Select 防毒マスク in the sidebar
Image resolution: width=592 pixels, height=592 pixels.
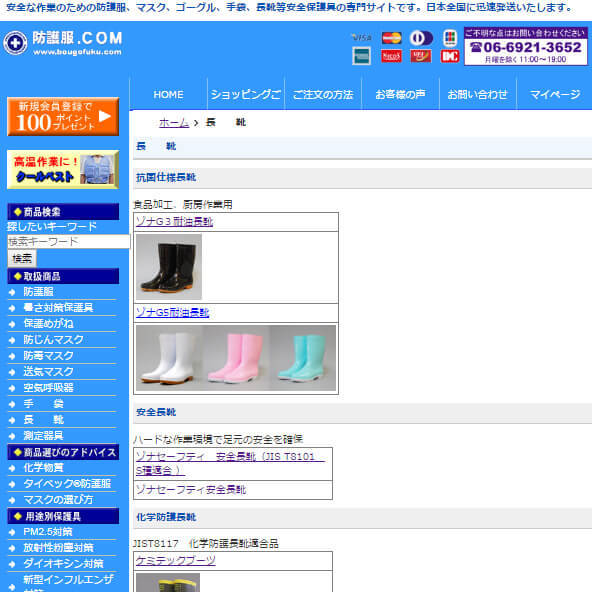[48, 356]
